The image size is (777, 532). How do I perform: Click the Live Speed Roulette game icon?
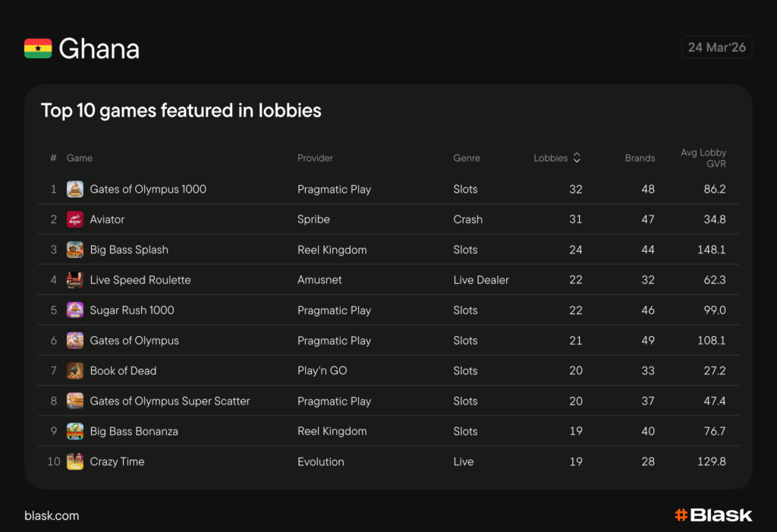(75, 280)
